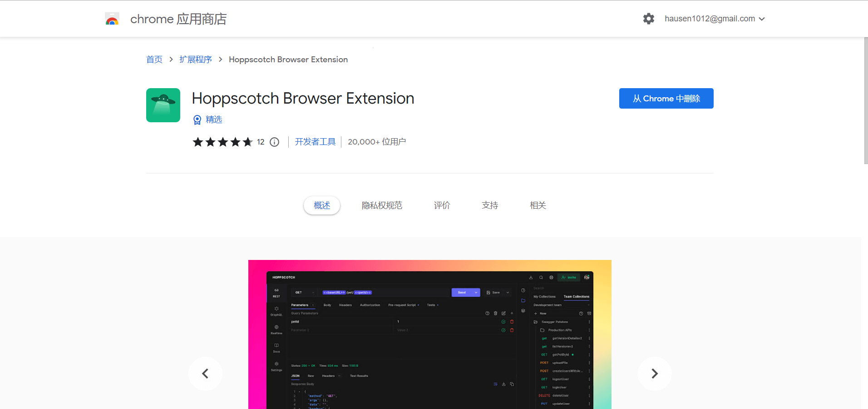Viewport: 868px width, 409px height.
Task: Click the 从 Chrome 中删除 button
Action: [666, 98]
